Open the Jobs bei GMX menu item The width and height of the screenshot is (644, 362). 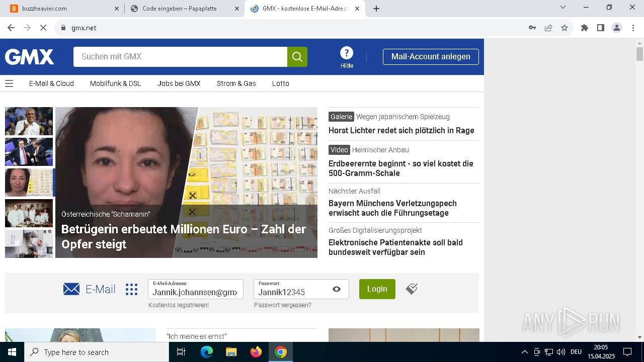pyautogui.click(x=179, y=83)
